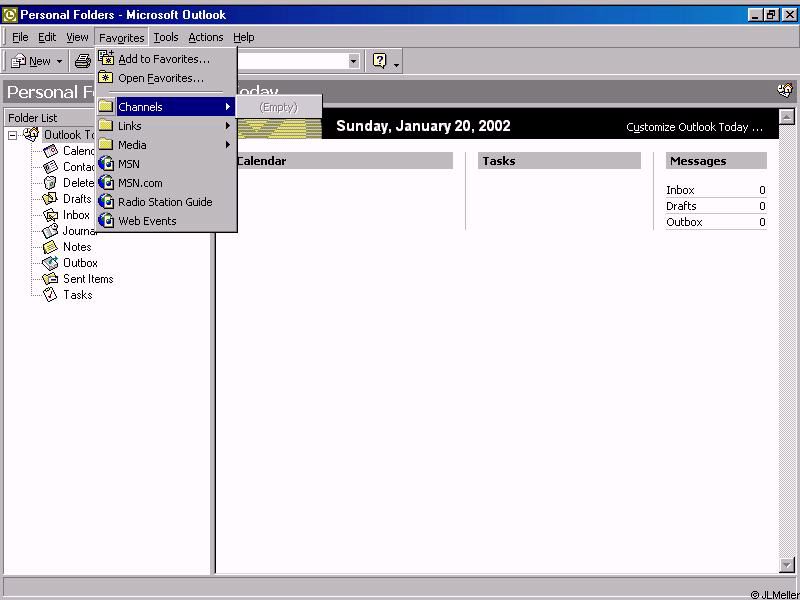
Task: Open the MSN favorite
Action: [x=166, y=164]
